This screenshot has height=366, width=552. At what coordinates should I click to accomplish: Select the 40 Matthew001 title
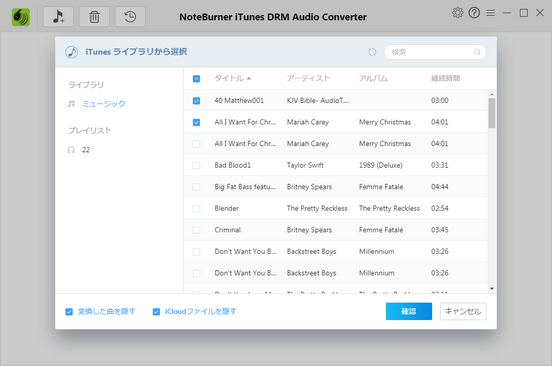click(239, 101)
